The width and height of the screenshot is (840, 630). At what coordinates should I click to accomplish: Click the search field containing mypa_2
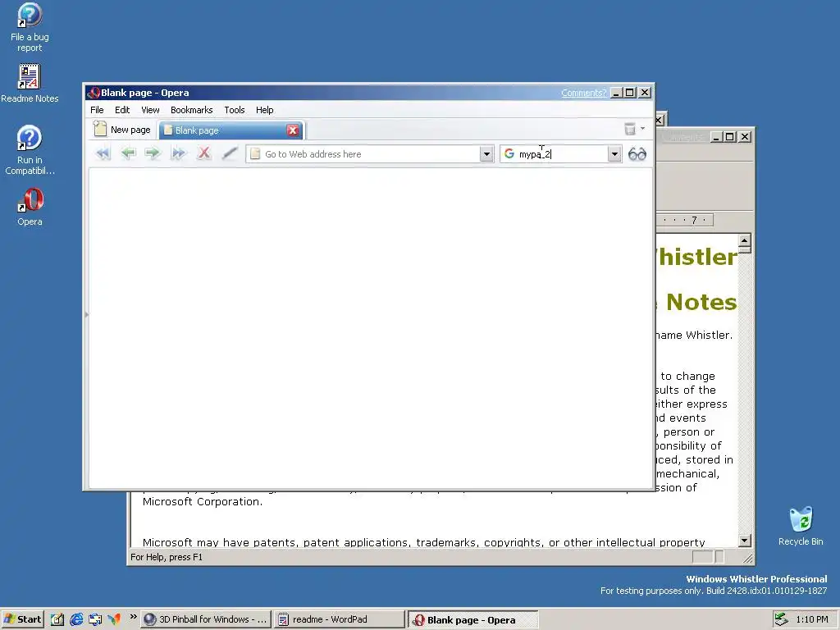[x=560, y=154]
